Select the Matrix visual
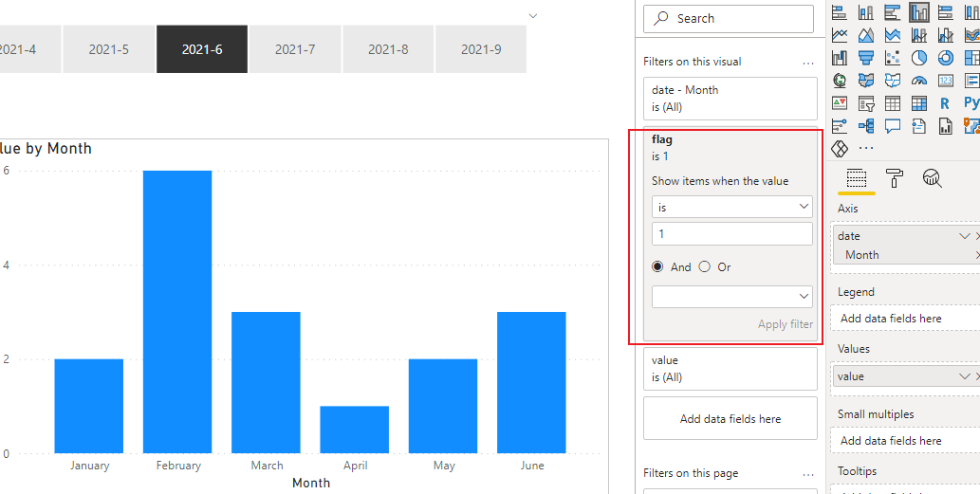The image size is (980, 494). [919, 103]
